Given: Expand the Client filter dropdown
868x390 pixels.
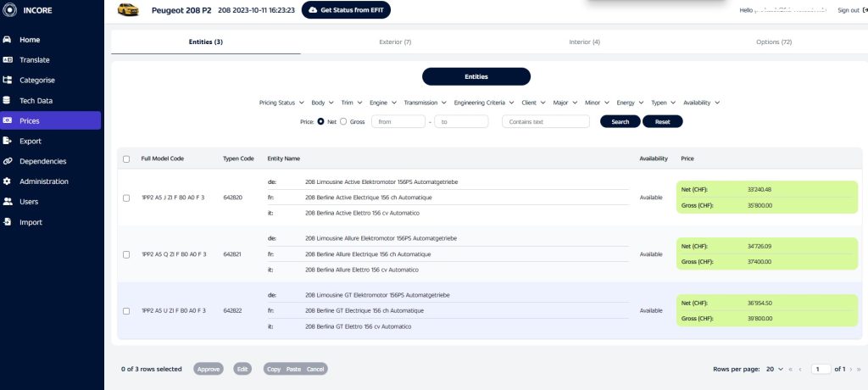Looking at the screenshot, I should pos(534,103).
